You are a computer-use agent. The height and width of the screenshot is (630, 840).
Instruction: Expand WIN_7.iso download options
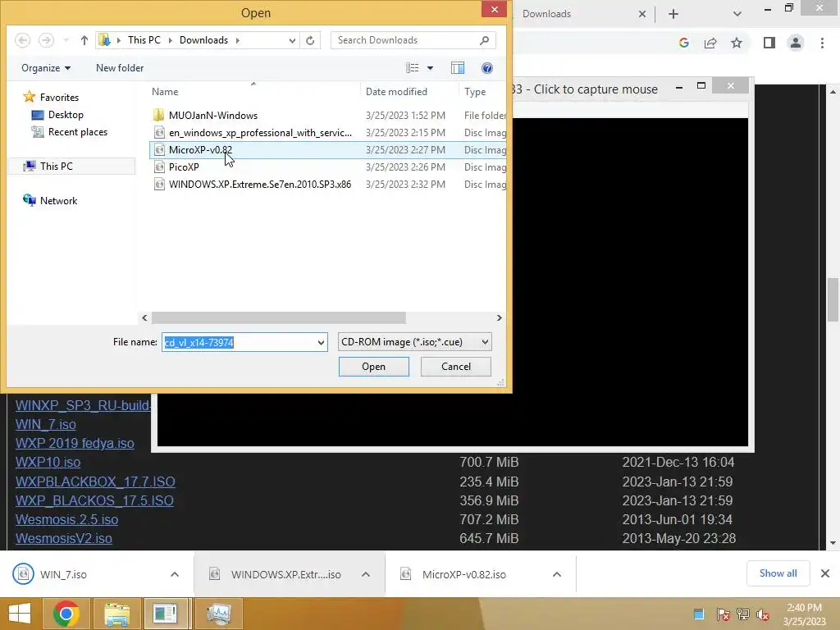coord(175,574)
